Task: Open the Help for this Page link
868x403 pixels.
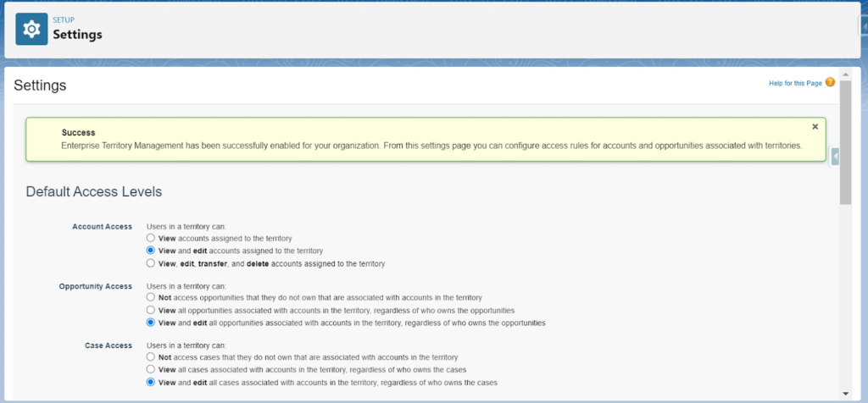Action: pyautogui.click(x=795, y=83)
